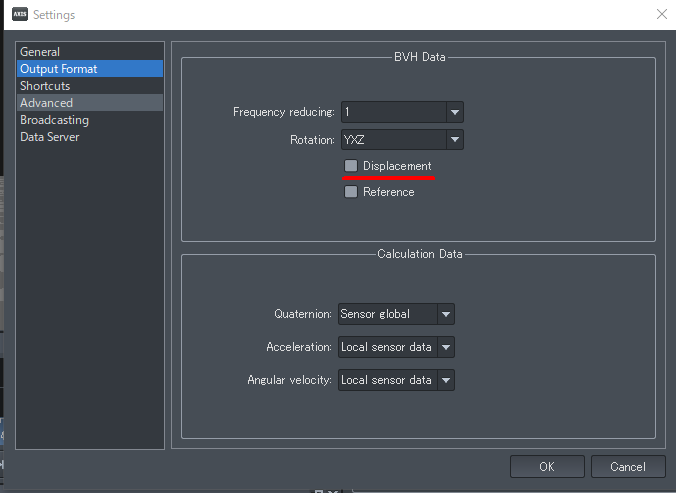Click the Sensor global quaternion field
The width and height of the screenshot is (676, 493).
(x=388, y=314)
